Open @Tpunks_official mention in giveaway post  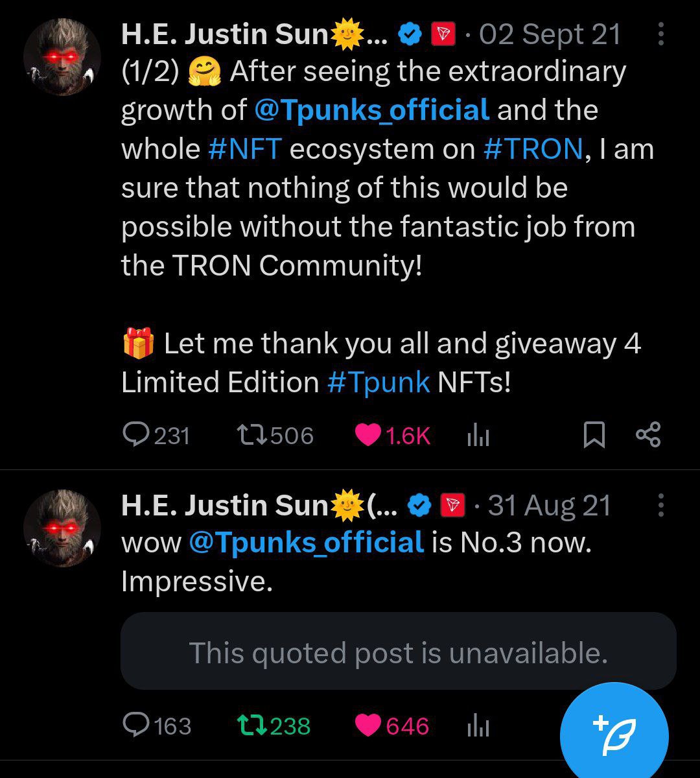click(x=371, y=110)
